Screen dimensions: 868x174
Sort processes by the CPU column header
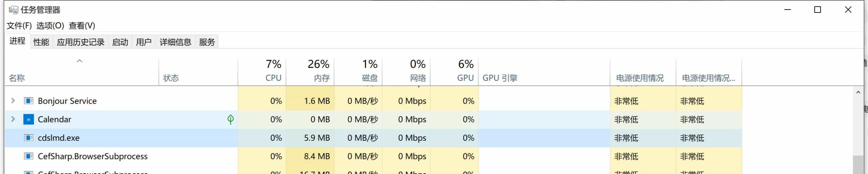click(x=262, y=72)
